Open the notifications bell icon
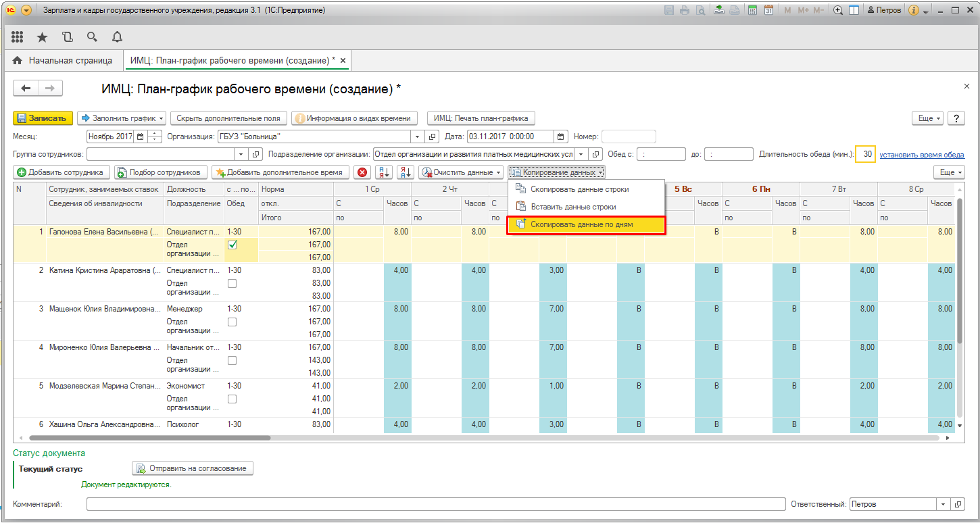980x523 pixels. (117, 37)
